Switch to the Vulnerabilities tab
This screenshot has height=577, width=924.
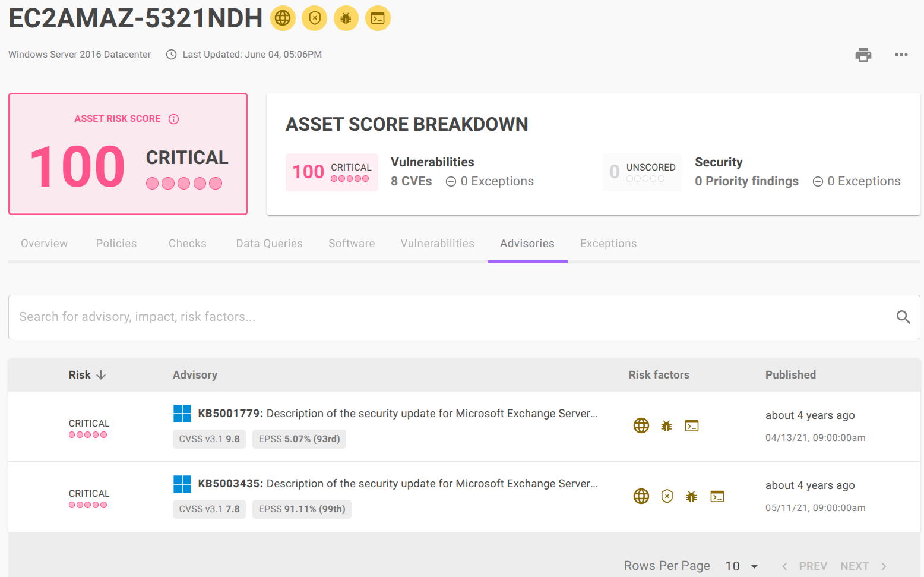[x=437, y=244]
